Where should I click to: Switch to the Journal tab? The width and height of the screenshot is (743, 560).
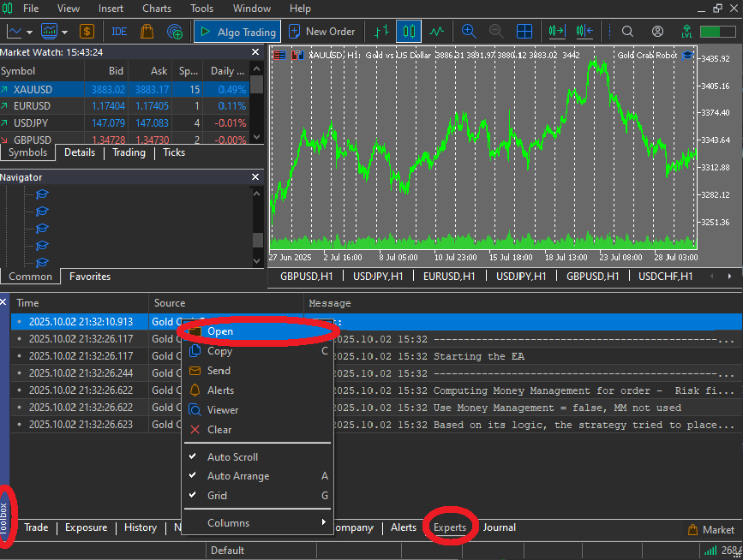pyautogui.click(x=499, y=527)
